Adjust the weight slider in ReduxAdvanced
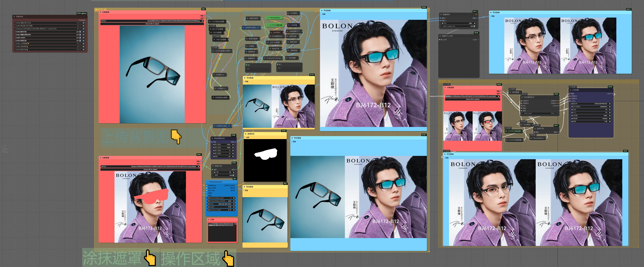The width and height of the screenshot is (644, 267). (221, 207)
